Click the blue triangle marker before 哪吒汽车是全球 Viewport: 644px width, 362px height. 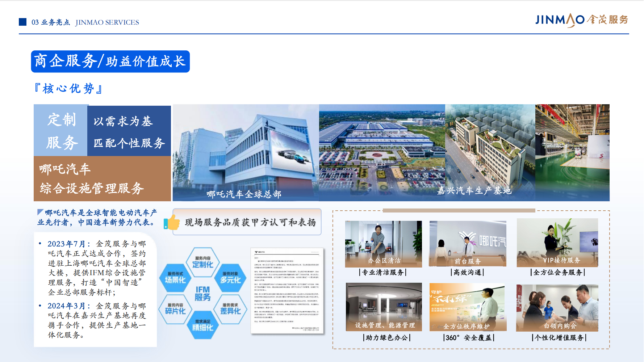tap(40, 212)
